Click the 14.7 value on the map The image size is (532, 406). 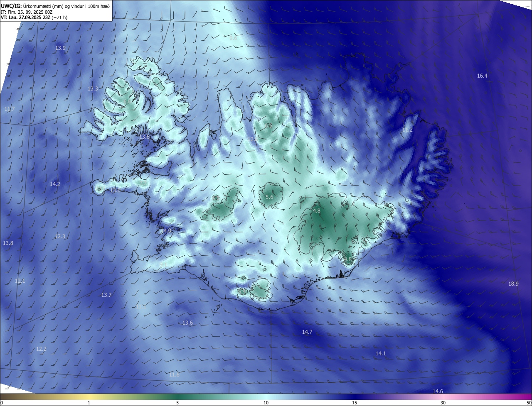click(x=307, y=332)
